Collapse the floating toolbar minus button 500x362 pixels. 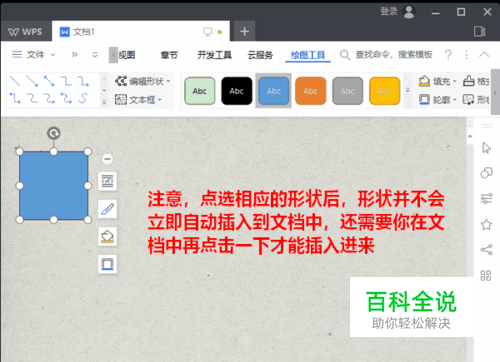point(107,159)
